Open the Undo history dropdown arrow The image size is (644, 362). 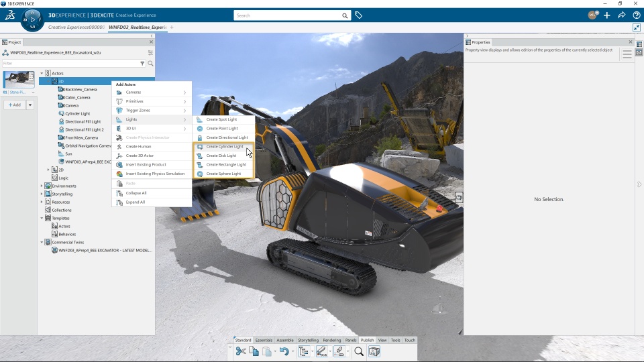pos(292,352)
